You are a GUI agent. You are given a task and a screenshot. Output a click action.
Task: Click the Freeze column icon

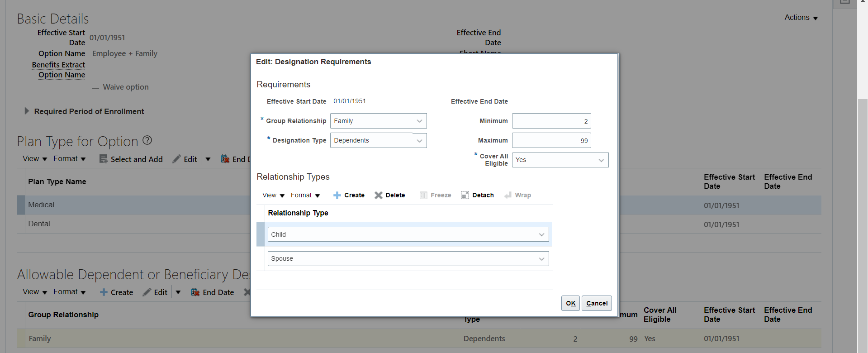423,196
